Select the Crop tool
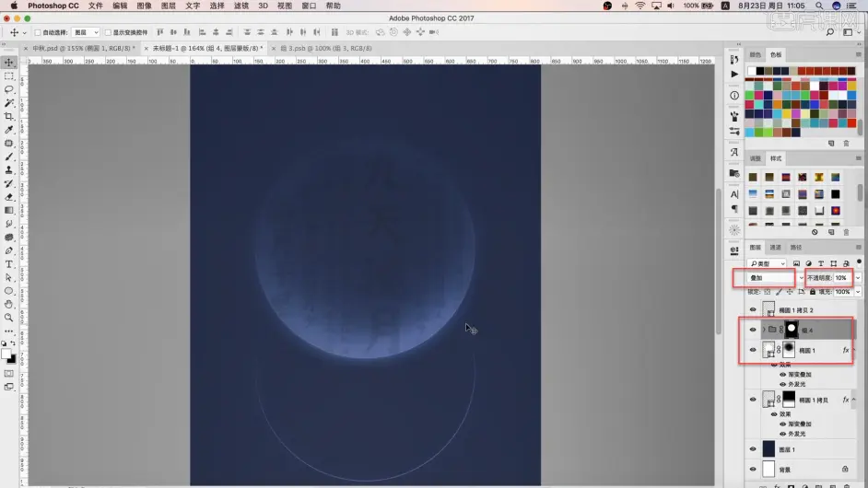Image resolution: width=868 pixels, height=488 pixels. pyautogui.click(x=9, y=116)
